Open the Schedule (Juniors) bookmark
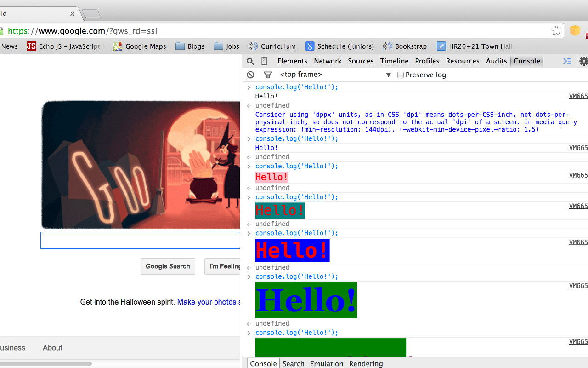 (340, 46)
